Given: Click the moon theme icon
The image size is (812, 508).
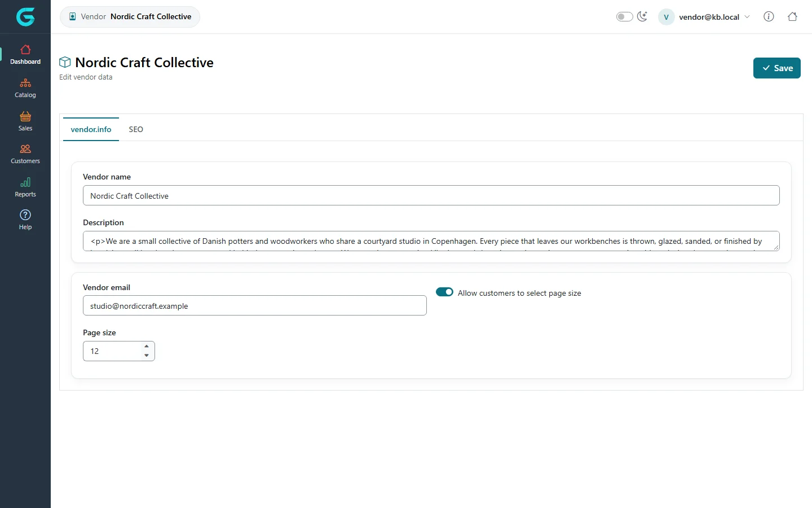Looking at the screenshot, I should point(642,16).
